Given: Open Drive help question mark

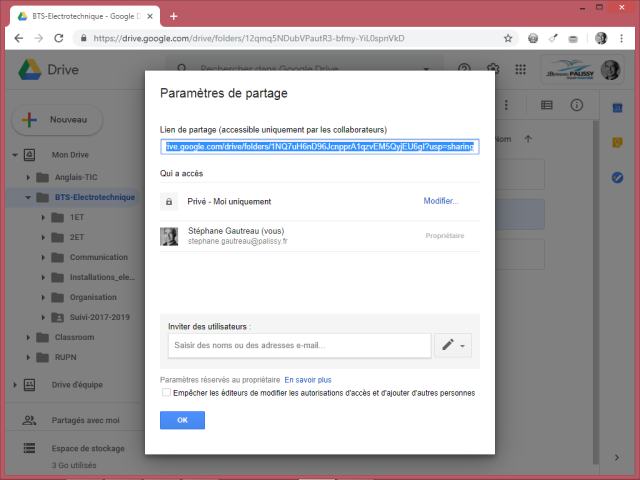Looking at the screenshot, I should (464, 69).
